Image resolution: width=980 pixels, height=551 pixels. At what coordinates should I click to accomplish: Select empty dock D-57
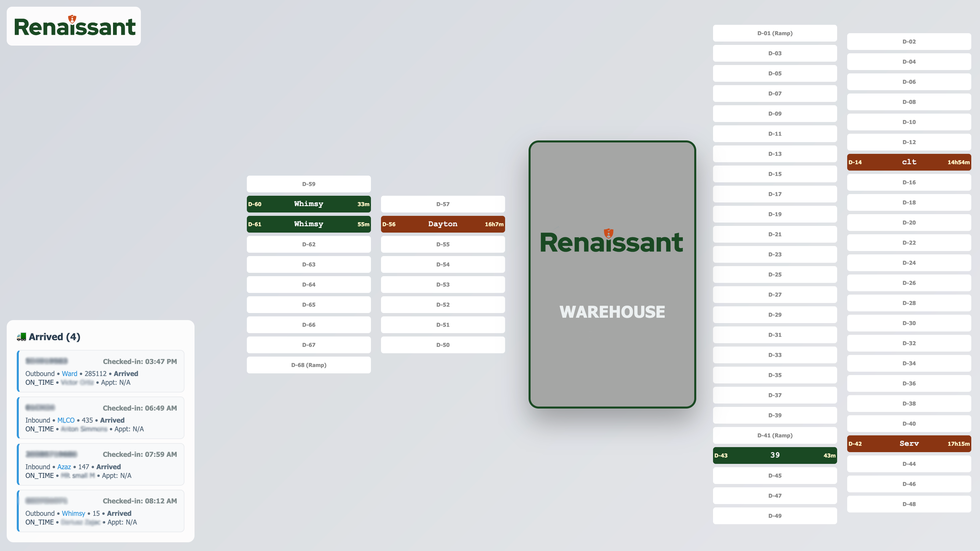pos(443,204)
